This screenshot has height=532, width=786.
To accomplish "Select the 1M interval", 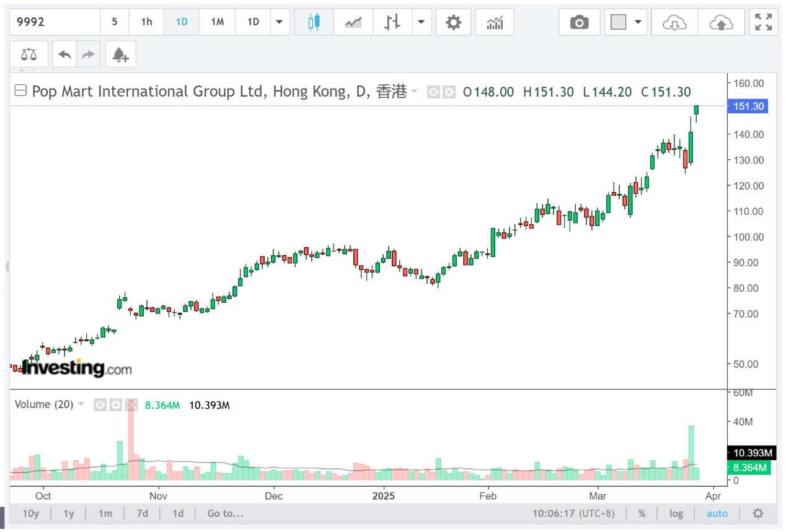I will 217,22.
